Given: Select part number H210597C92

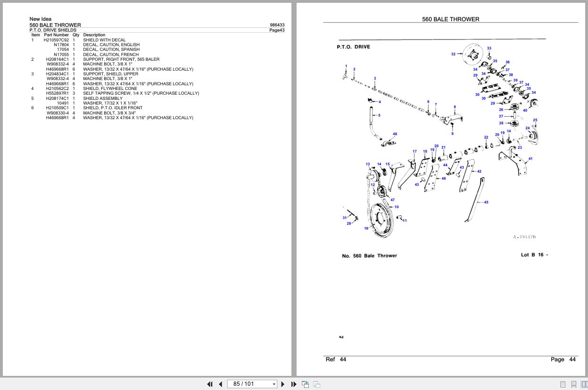Looking at the screenshot, I should pos(56,40).
